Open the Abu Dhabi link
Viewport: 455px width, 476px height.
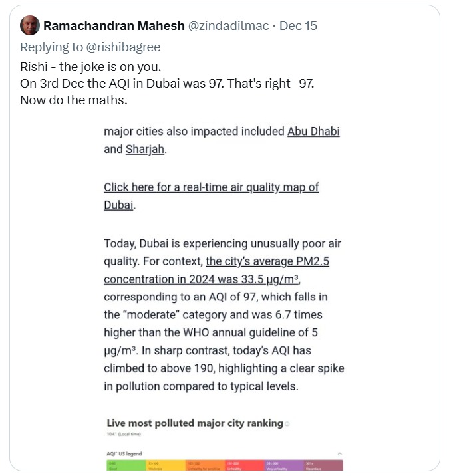[313, 131]
